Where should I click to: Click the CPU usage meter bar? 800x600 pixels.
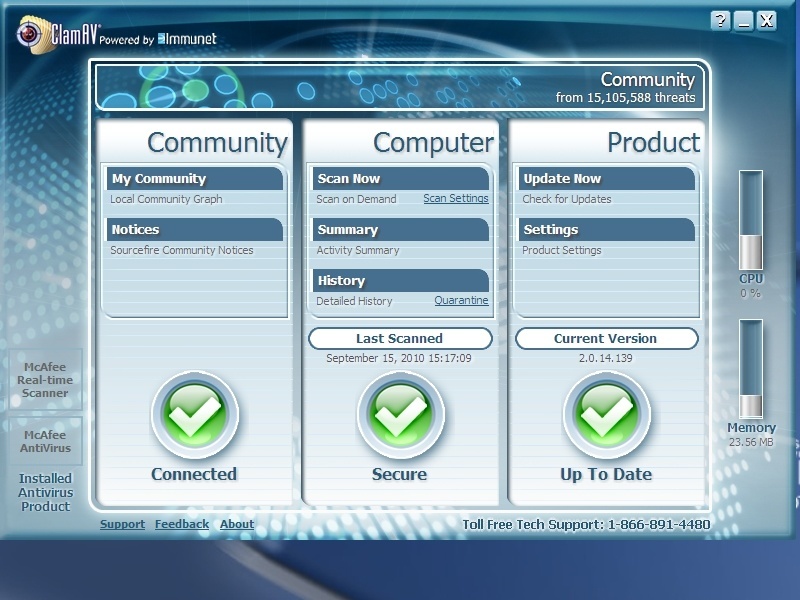tap(751, 220)
